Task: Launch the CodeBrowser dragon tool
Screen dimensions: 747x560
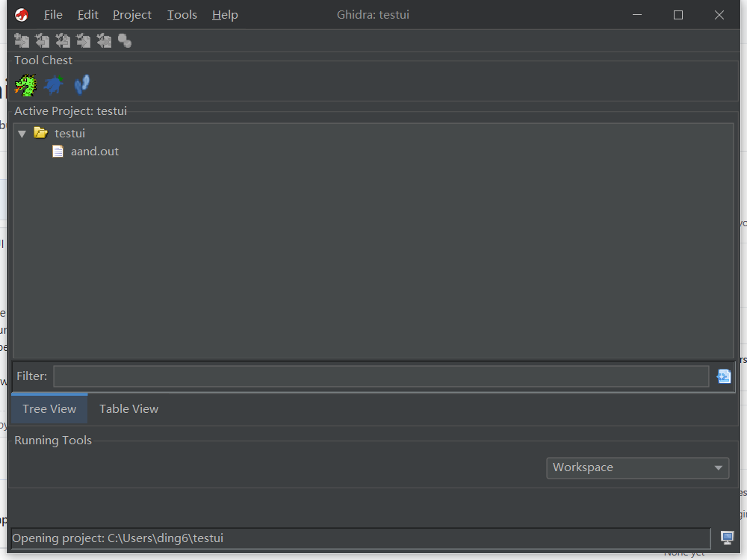Action: coord(25,85)
